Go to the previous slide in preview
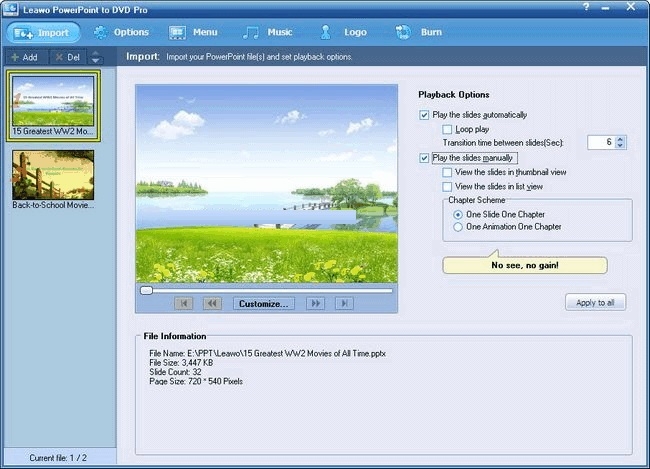650x469 pixels. point(212,303)
